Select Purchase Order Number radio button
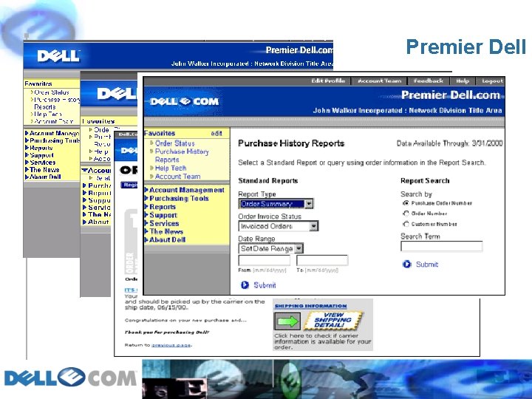The height and width of the screenshot is (399, 532). point(406,203)
